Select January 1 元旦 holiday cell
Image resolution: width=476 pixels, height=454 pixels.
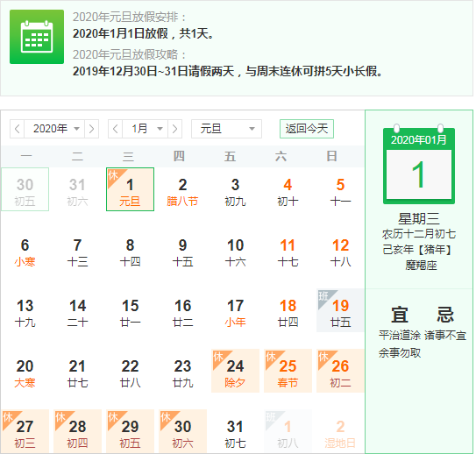130,189
